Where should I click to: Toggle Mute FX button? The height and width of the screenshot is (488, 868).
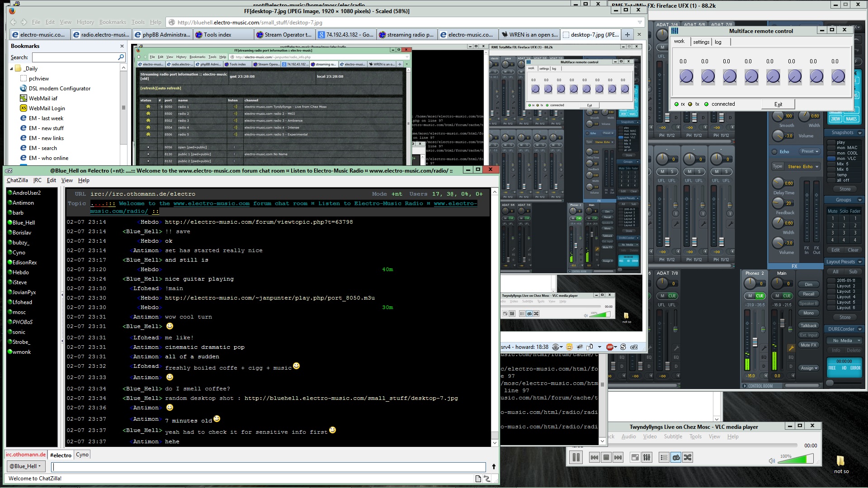[x=808, y=345]
